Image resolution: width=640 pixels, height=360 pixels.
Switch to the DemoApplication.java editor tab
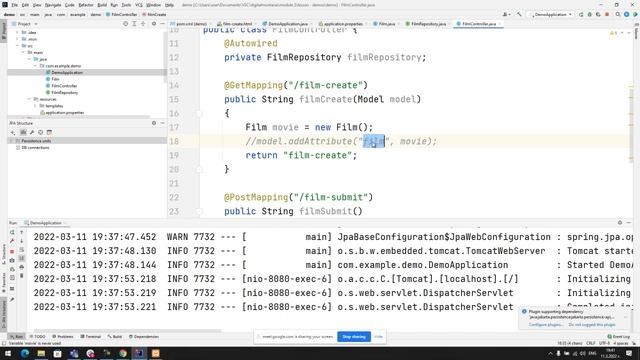click(x=287, y=24)
